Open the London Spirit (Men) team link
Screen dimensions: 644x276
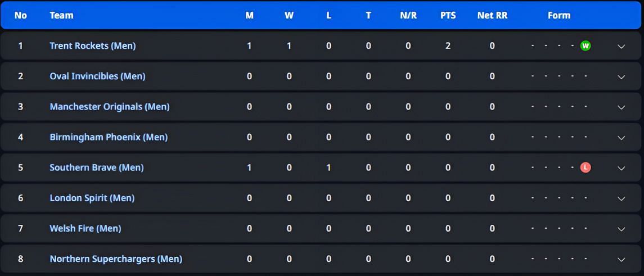pos(92,198)
